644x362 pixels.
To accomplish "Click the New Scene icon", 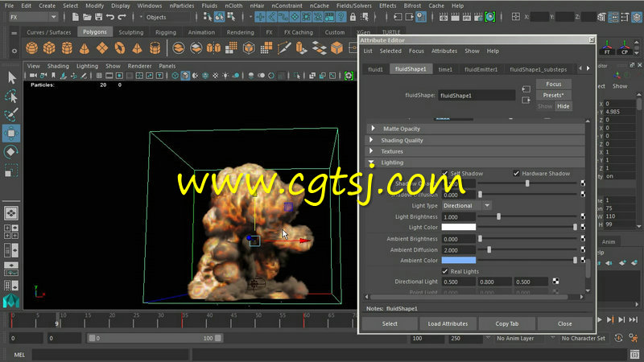I will tap(75, 17).
